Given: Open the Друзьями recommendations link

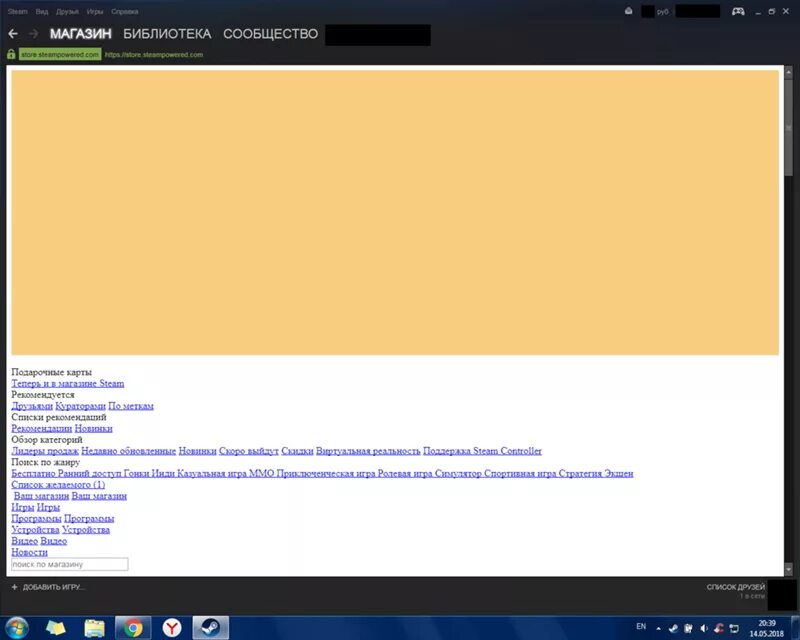Looking at the screenshot, I should click(32, 406).
